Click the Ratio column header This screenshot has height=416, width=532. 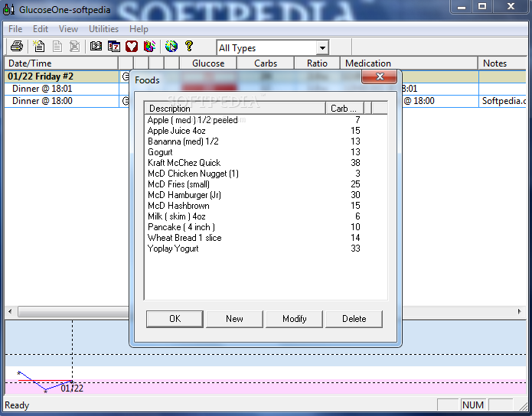click(317, 63)
